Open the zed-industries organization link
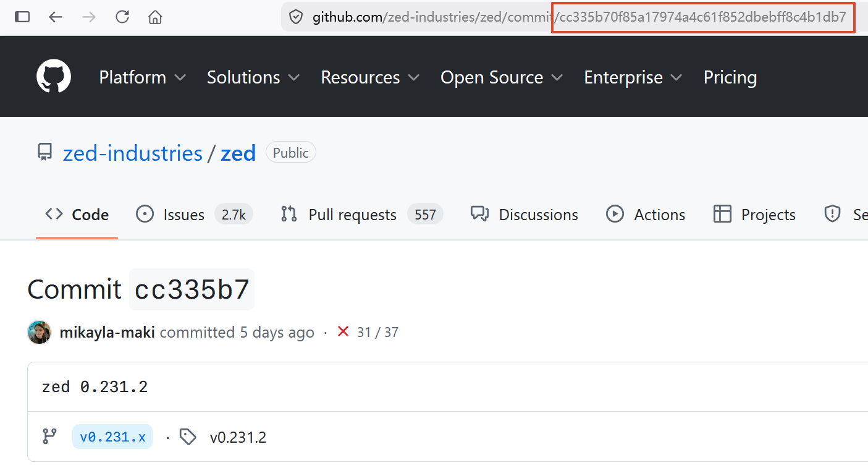The height and width of the screenshot is (465, 868). tap(133, 153)
